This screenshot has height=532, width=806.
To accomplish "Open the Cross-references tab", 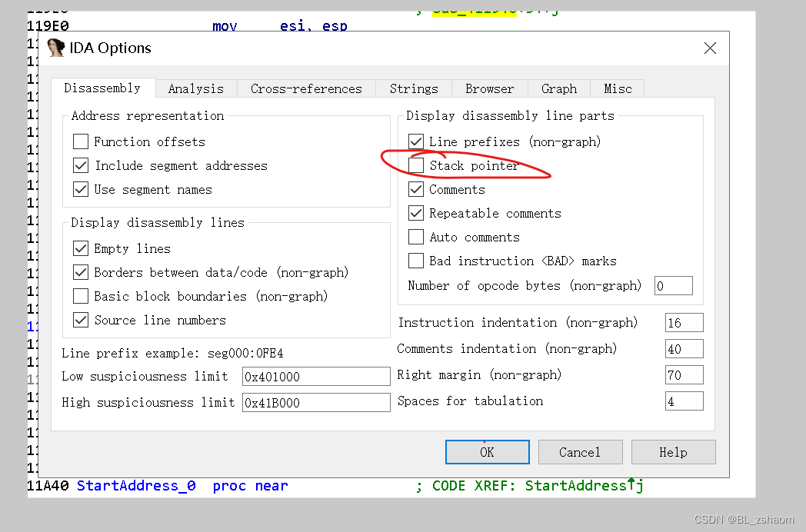I will (306, 89).
